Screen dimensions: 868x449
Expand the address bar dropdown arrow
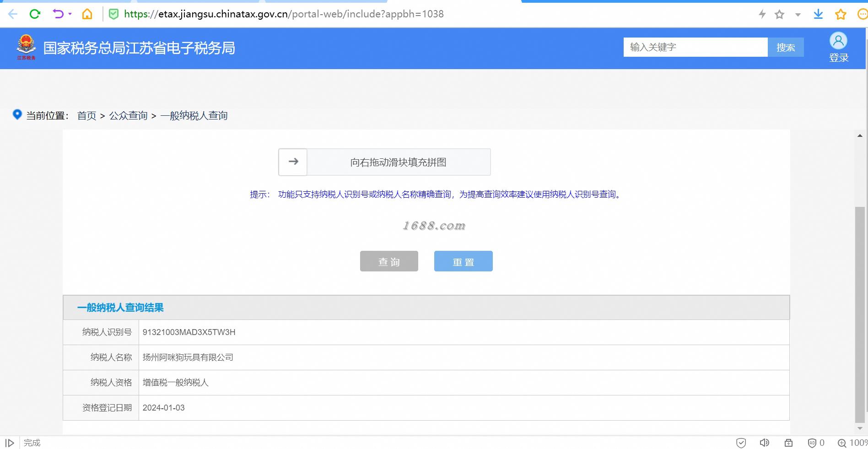(798, 15)
